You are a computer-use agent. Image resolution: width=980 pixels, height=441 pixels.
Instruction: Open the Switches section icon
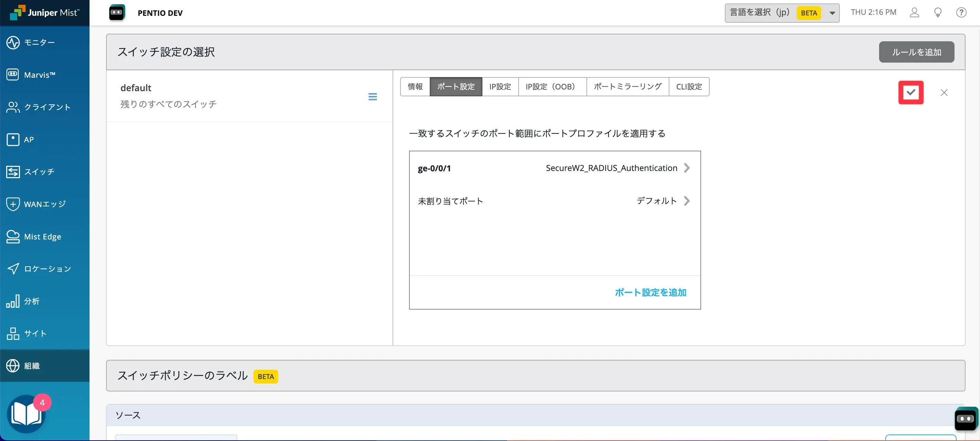pyautogui.click(x=13, y=172)
